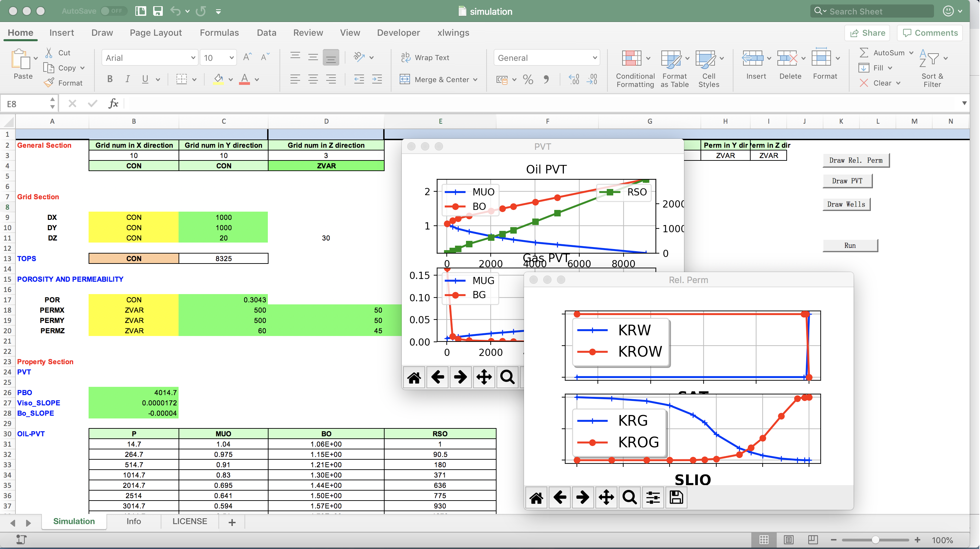Click the Draw Wells button
The width and height of the screenshot is (980, 549).
(x=846, y=204)
